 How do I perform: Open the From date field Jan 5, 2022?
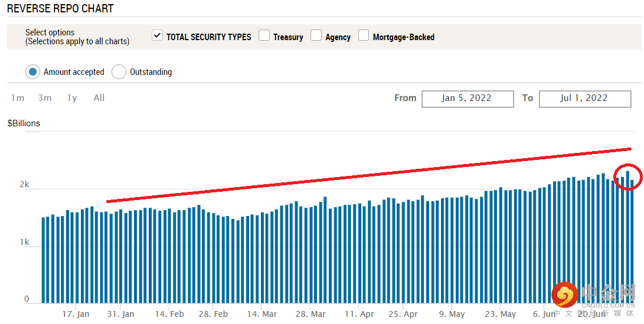(x=467, y=99)
